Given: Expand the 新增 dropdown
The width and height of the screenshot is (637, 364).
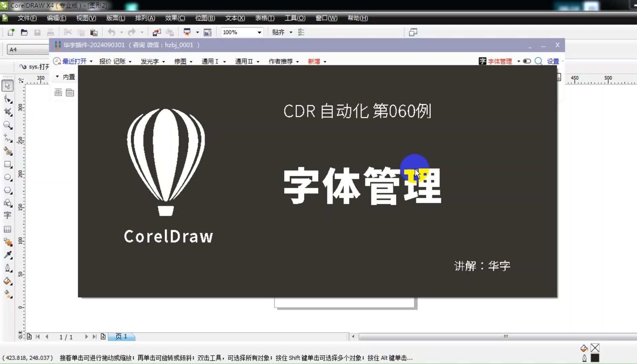Looking at the screenshot, I should tap(325, 62).
